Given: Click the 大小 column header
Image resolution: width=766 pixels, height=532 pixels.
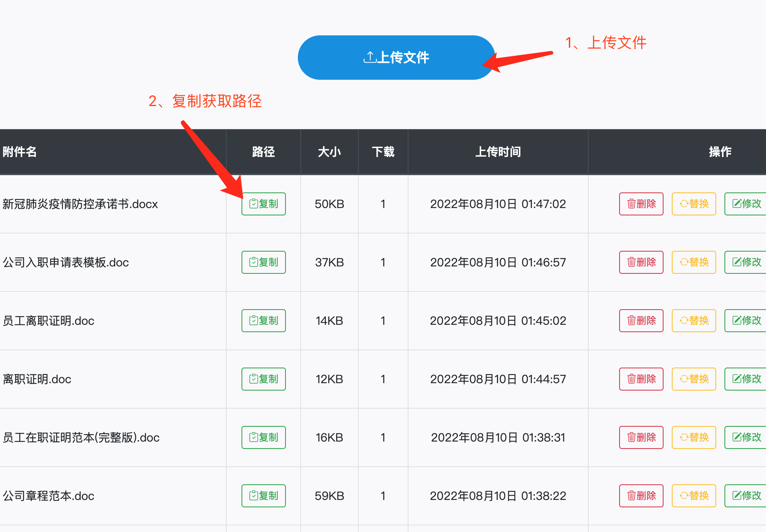Looking at the screenshot, I should click(x=329, y=152).
